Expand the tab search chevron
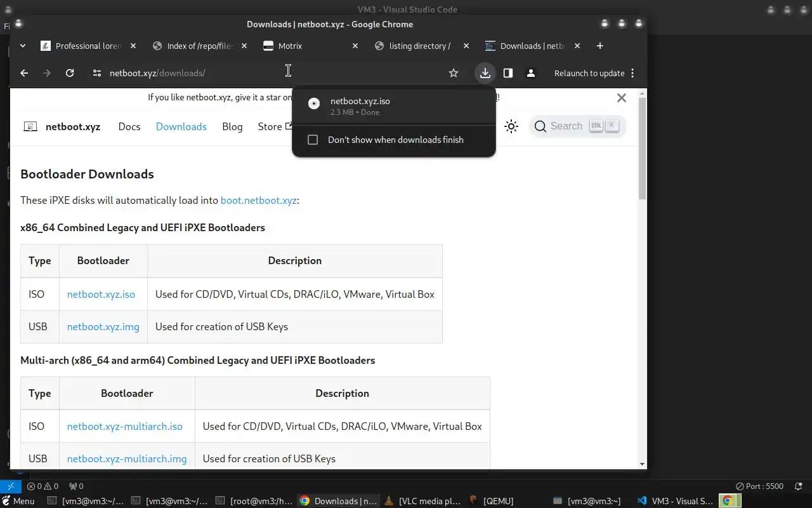The height and width of the screenshot is (508, 812). [23, 46]
